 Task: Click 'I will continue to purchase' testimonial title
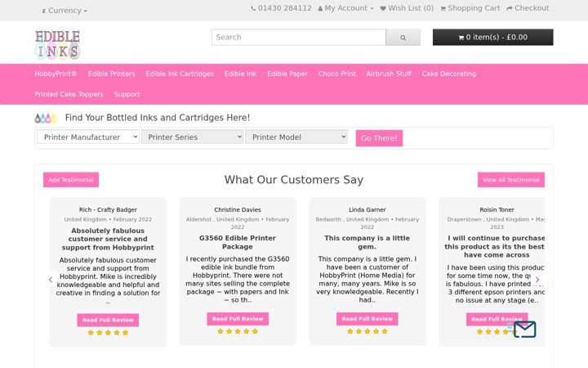495,247
